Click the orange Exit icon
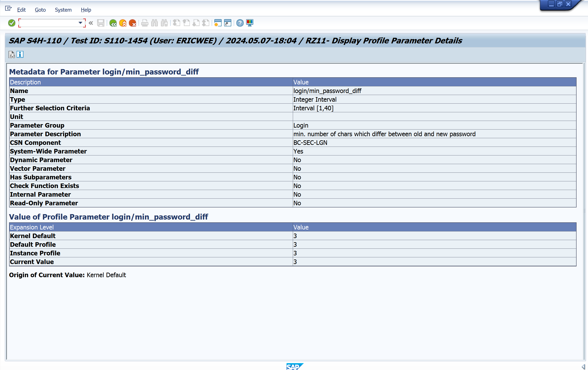The width and height of the screenshot is (588, 370). (123, 23)
